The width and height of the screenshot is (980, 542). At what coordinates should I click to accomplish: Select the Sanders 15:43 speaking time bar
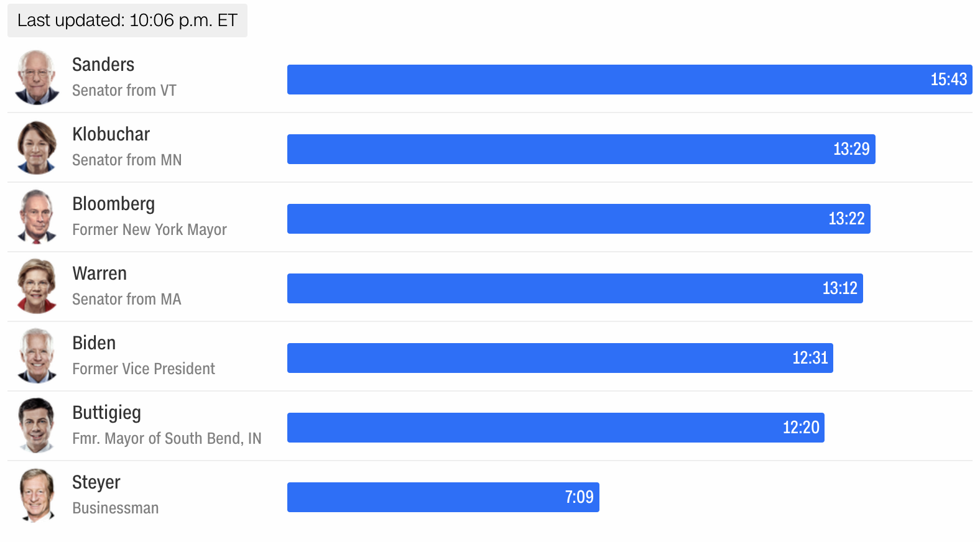(630, 80)
